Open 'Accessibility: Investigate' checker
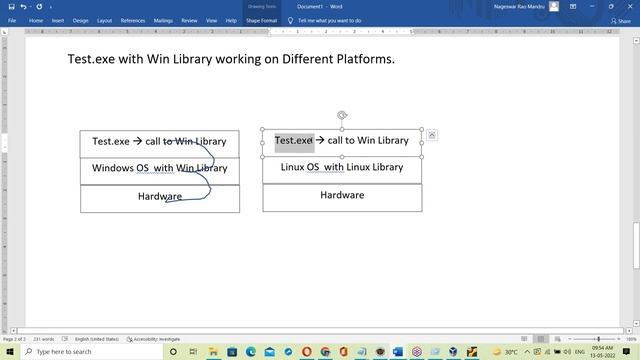Screen dimensions: 640x360 coord(153,339)
